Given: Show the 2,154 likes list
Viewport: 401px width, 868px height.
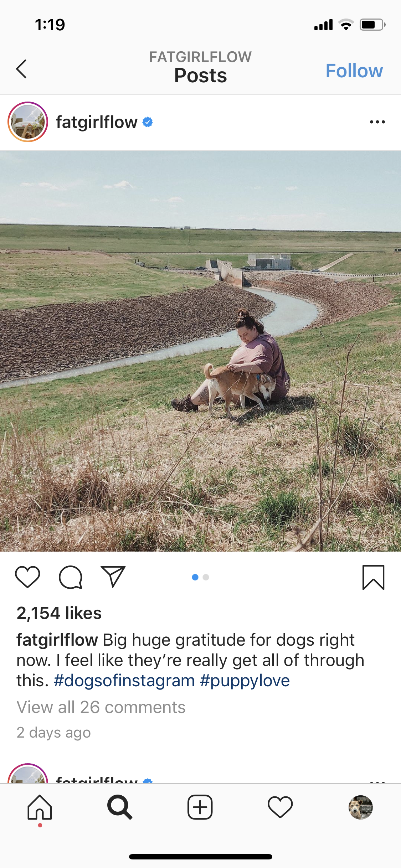Looking at the screenshot, I should point(59,613).
